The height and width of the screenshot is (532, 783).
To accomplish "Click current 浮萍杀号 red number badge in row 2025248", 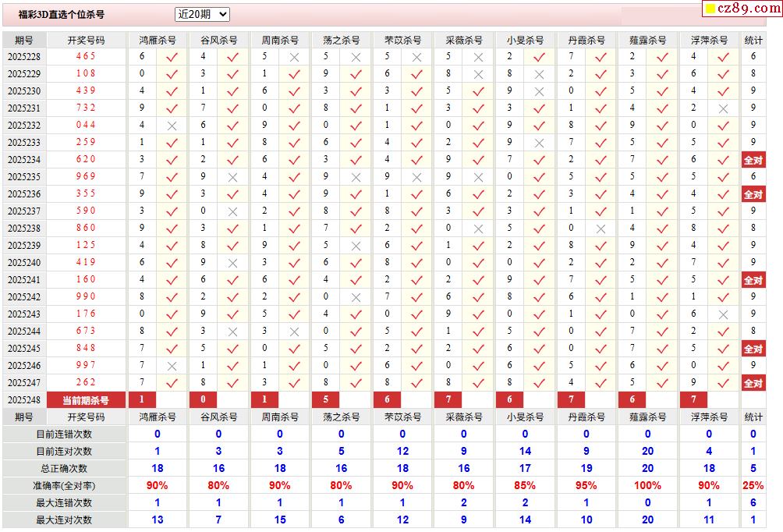I will pos(693,399).
